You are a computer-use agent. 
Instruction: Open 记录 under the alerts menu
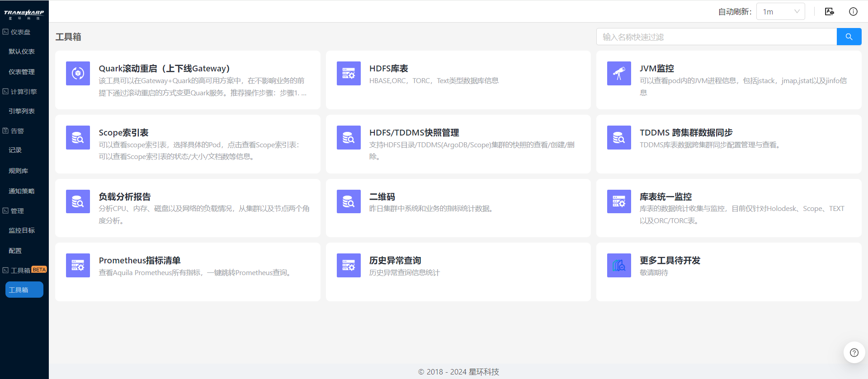[15, 150]
